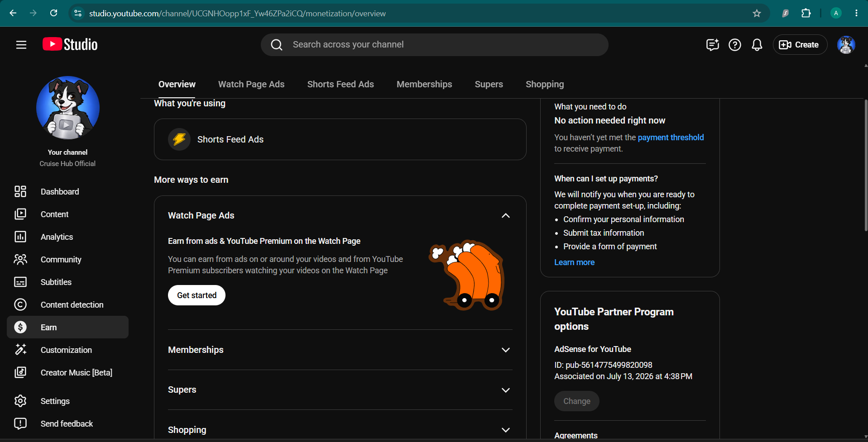Click the site information icon in address bar
Screen dimensions: 868x442
click(x=78, y=13)
